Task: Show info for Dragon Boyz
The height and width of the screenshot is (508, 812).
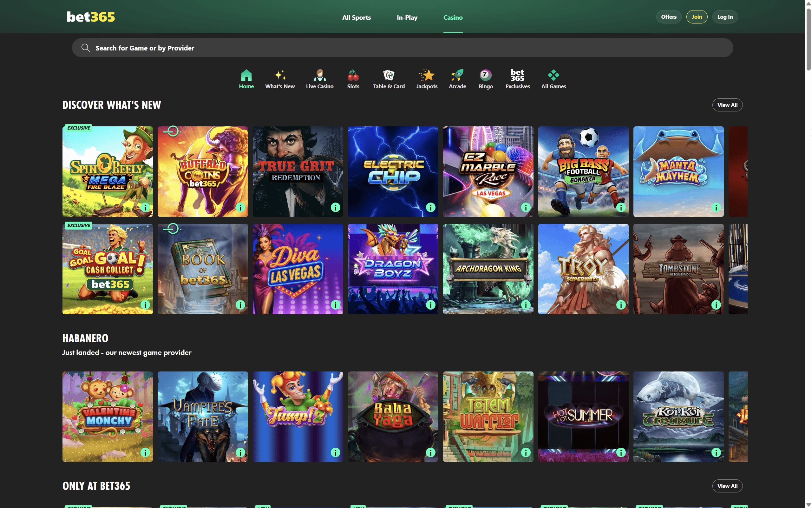Action: 430,305
